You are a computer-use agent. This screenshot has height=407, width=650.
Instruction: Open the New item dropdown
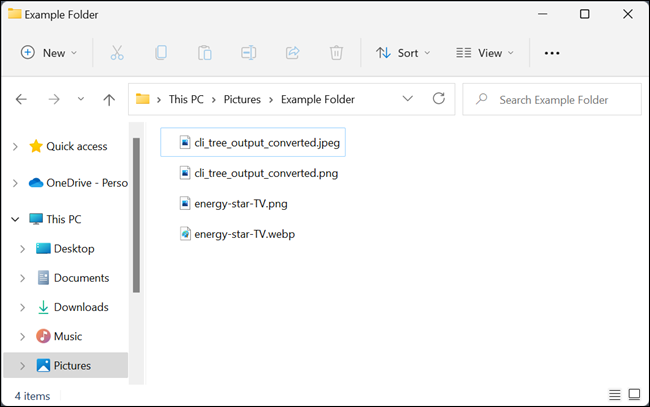[x=49, y=53]
